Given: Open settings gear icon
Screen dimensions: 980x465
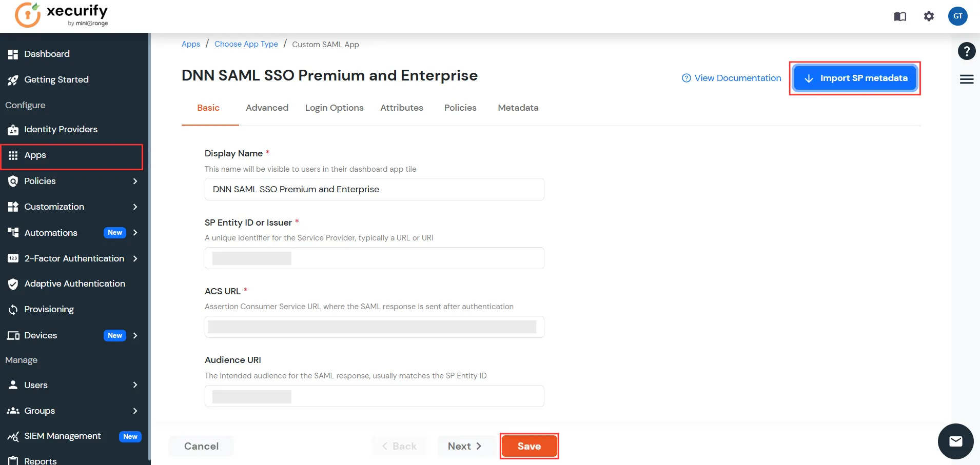Looking at the screenshot, I should 929,16.
